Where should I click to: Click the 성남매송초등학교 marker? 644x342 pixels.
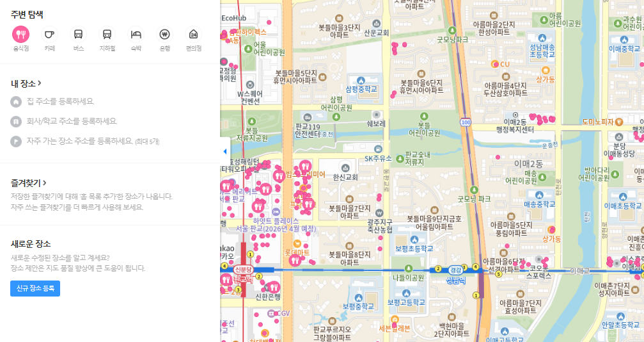[542, 38]
